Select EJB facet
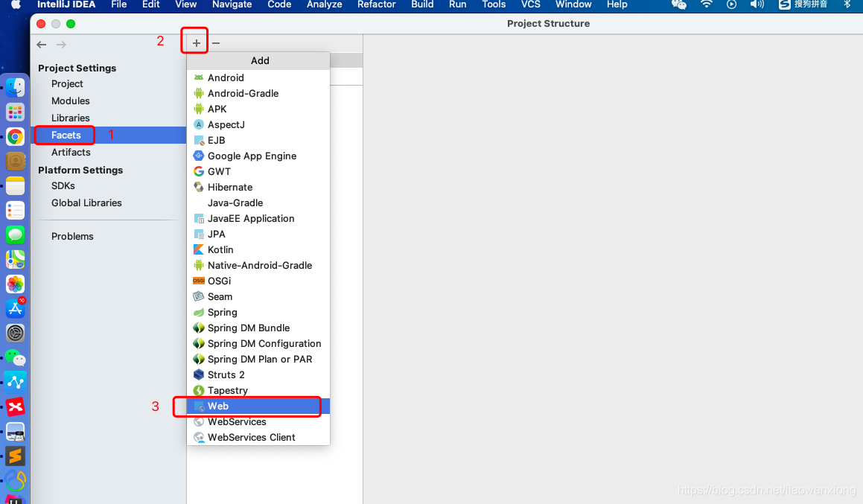Screen dimensions: 863x504 coord(258,140)
